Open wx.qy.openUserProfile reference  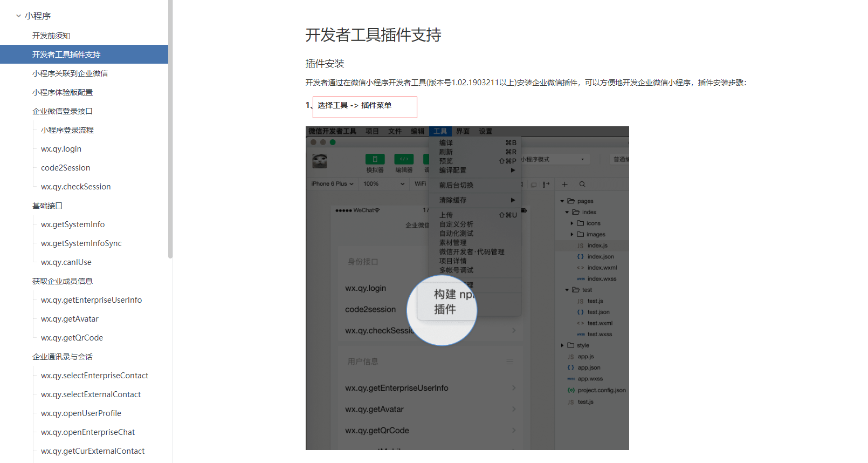(81, 413)
